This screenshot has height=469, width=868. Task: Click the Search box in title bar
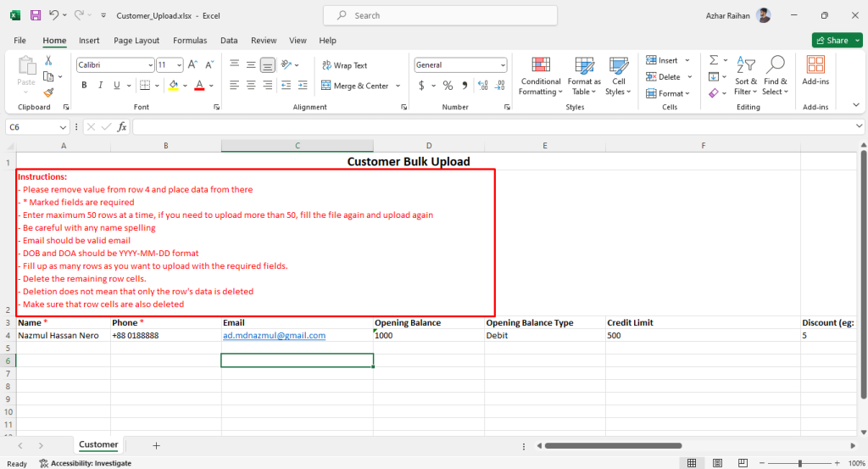tap(440, 15)
